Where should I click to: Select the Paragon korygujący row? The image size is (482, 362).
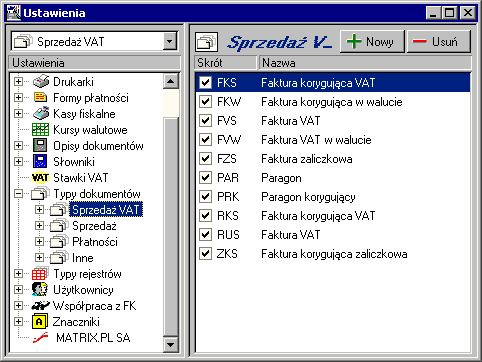pos(333,197)
